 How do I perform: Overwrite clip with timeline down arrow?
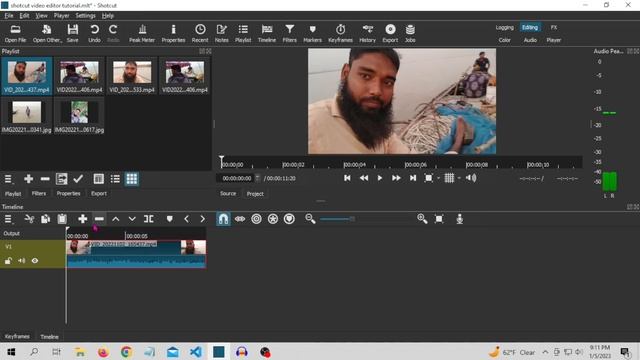tap(132, 219)
